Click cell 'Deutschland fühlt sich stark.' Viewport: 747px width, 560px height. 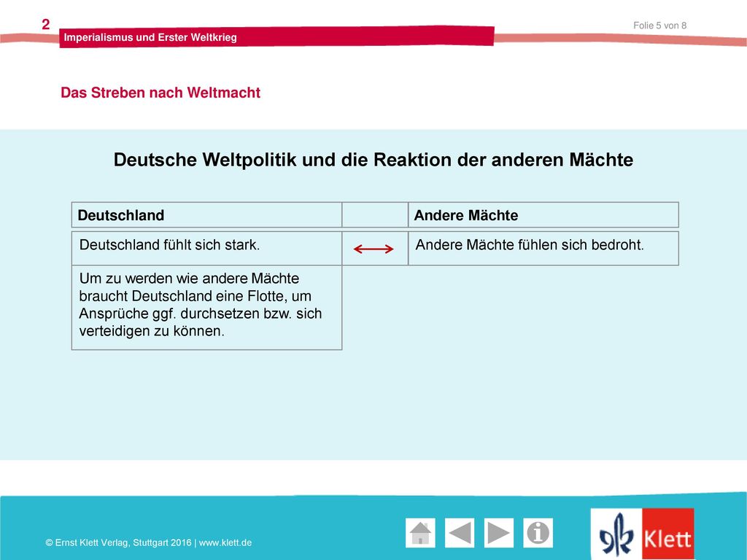click(x=206, y=248)
